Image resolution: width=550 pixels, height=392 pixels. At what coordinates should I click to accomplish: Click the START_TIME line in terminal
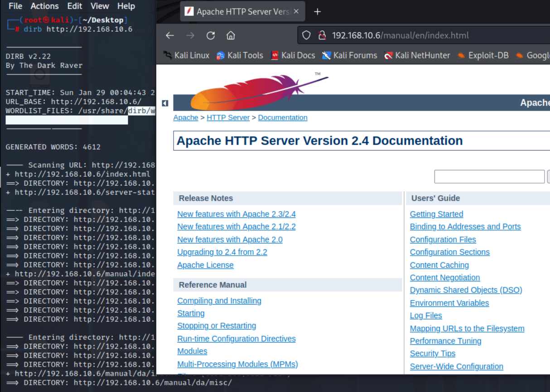[80, 92]
